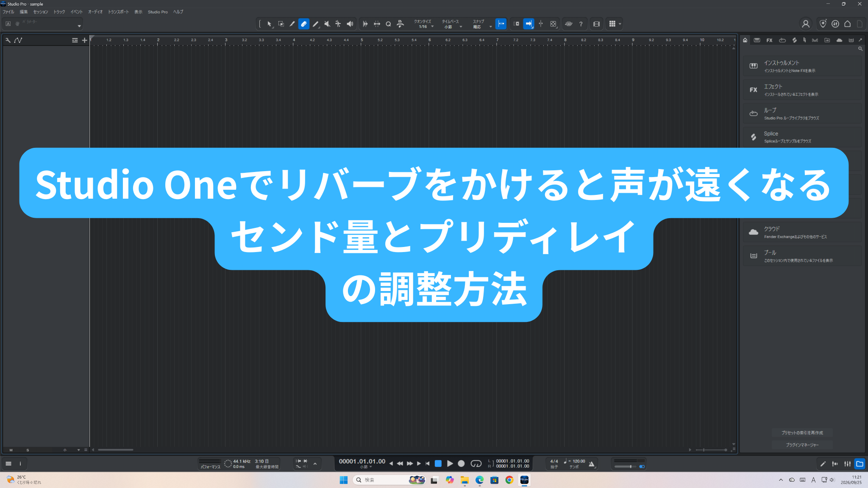Toggle the blue switch beside master volume
The height and width of the screenshot is (488, 868).
[642, 466]
